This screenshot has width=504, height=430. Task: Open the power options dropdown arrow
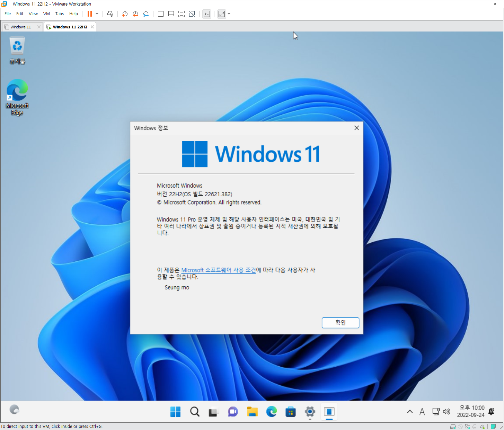97,14
